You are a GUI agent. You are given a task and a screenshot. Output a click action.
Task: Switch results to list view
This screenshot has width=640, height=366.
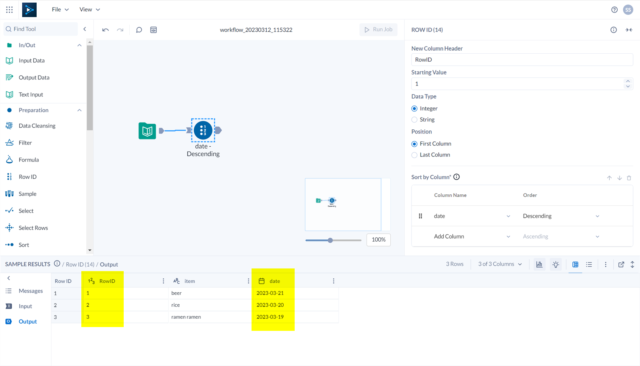click(x=589, y=264)
